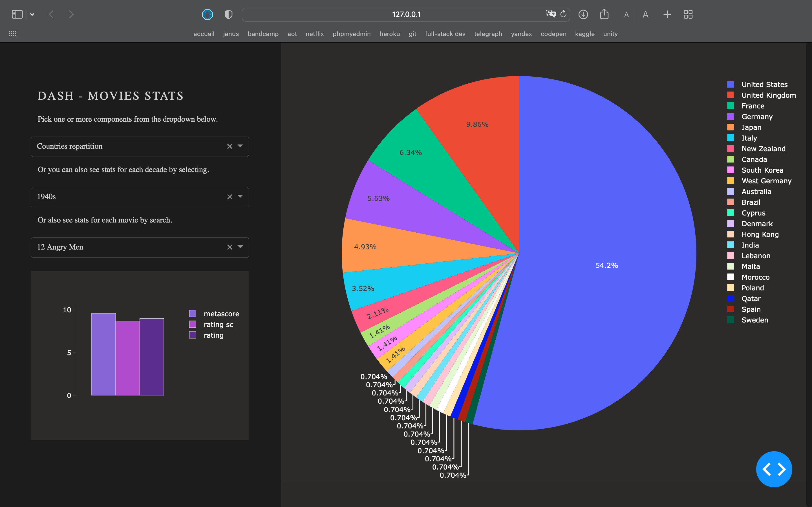This screenshot has height=507, width=812.
Task: Click the address bar showing 127.0.0.1
Action: point(406,14)
